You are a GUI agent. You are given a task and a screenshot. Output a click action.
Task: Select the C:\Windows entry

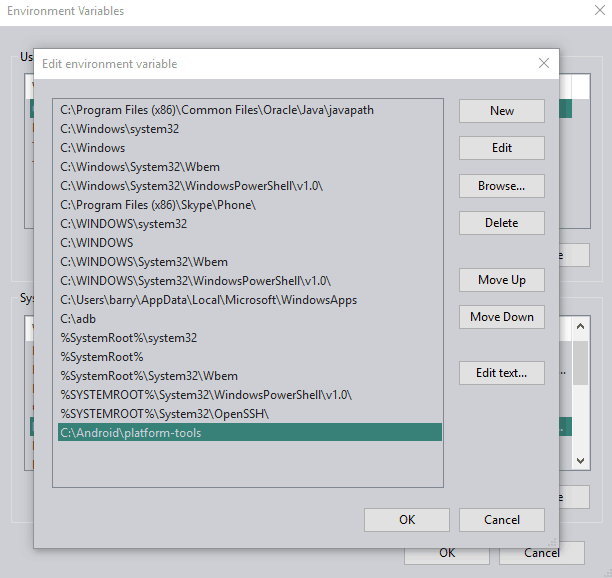point(250,148)
